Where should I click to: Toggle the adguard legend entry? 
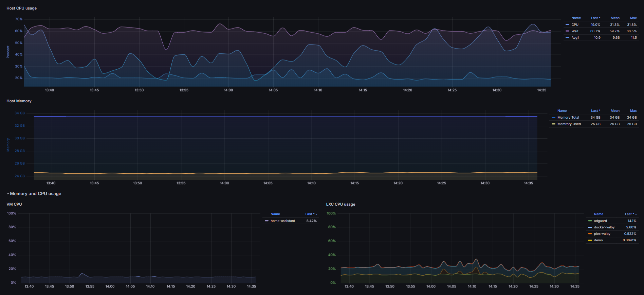(600, 221)
